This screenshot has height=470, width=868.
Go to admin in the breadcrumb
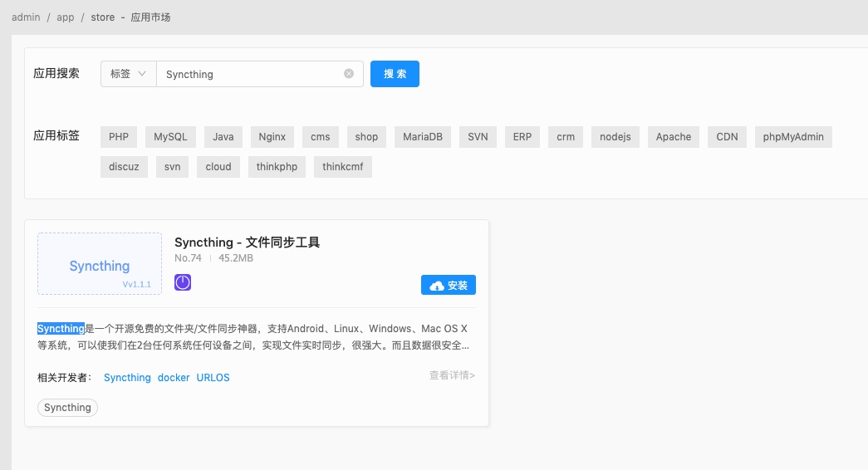(x=26, y=17)
